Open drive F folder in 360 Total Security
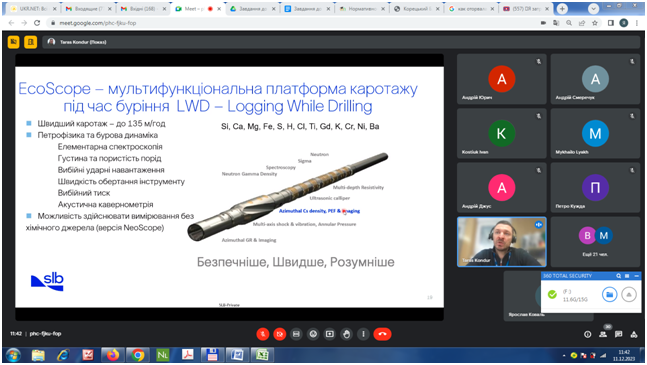 (609, 294)
